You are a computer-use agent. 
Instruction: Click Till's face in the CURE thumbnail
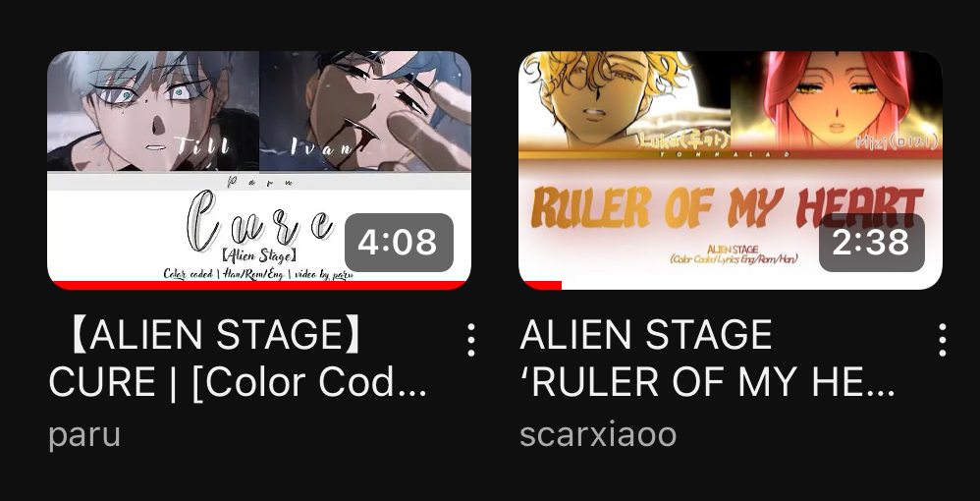[153, 111]
